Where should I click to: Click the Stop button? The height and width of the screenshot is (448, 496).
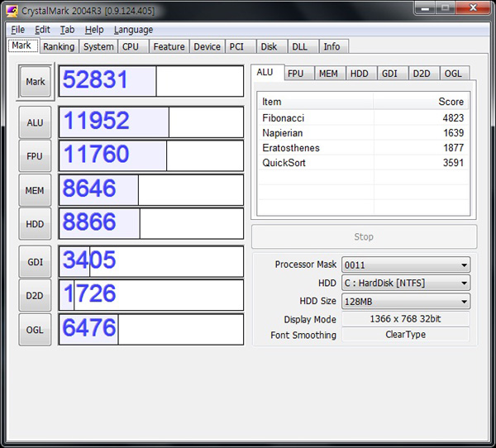point(364,236)
